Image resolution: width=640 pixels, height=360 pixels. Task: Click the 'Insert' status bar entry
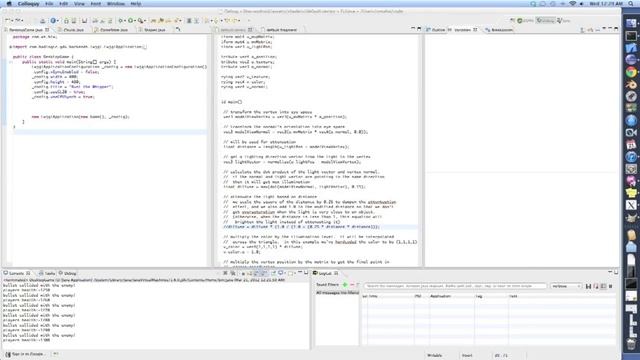click(467, 356)
